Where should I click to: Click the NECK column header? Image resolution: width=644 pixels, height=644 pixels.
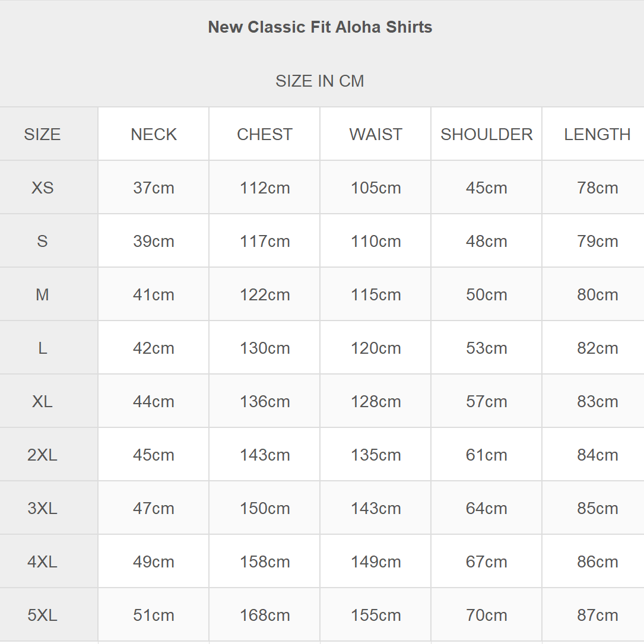tap(154, 134)
